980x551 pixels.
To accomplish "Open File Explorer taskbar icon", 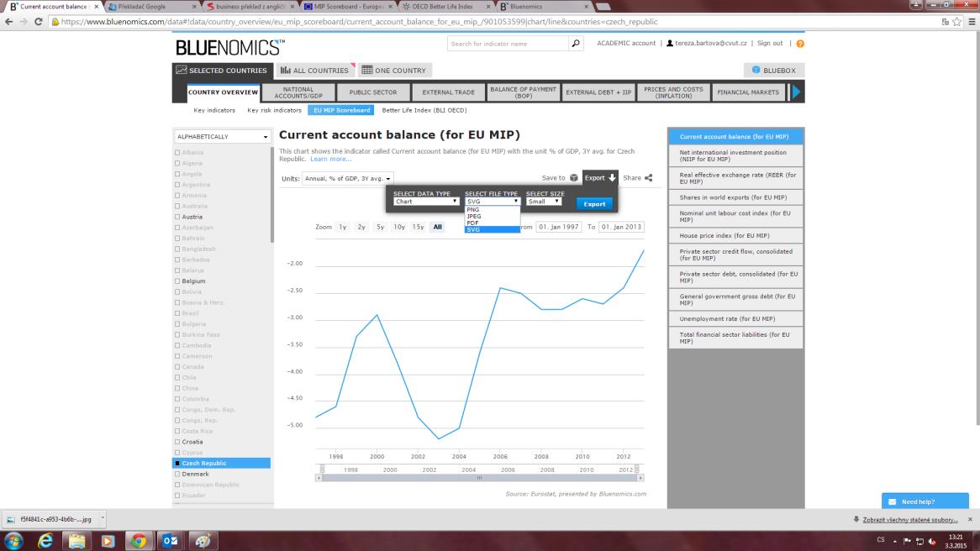I will (76, 541).
